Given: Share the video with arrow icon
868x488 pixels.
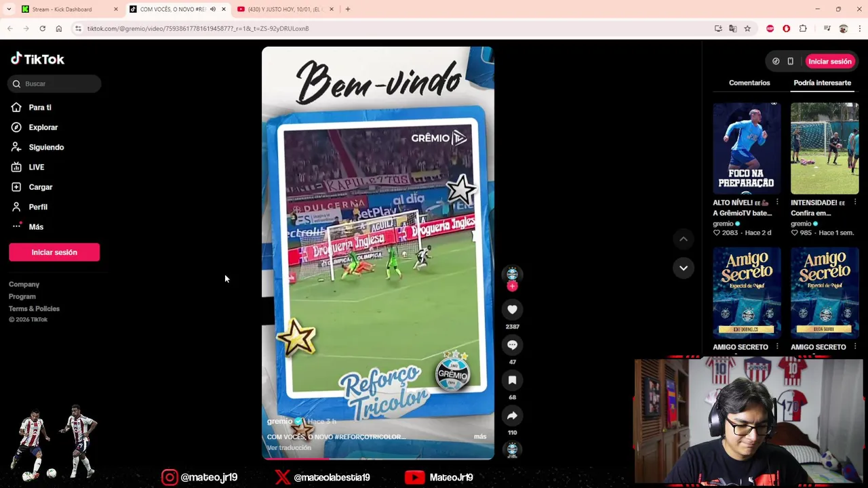Looking at the screenshot, I should 512,415.
